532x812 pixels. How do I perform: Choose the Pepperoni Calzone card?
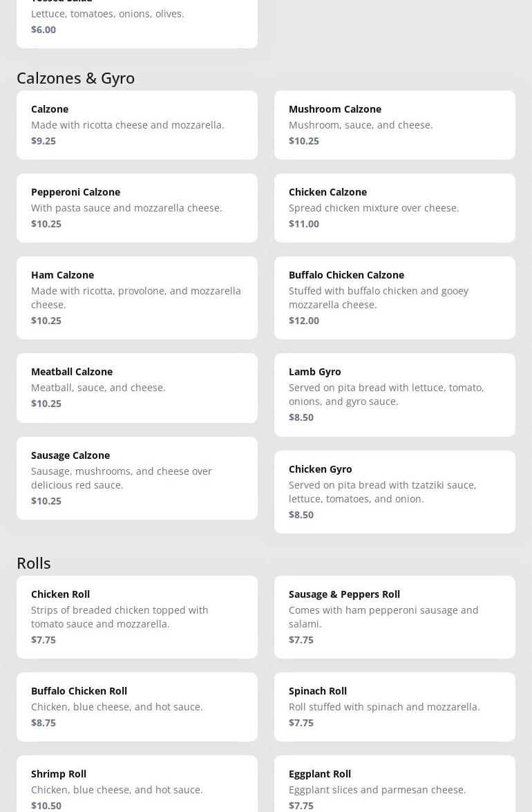pyautogui.click(x=137, y=208)
